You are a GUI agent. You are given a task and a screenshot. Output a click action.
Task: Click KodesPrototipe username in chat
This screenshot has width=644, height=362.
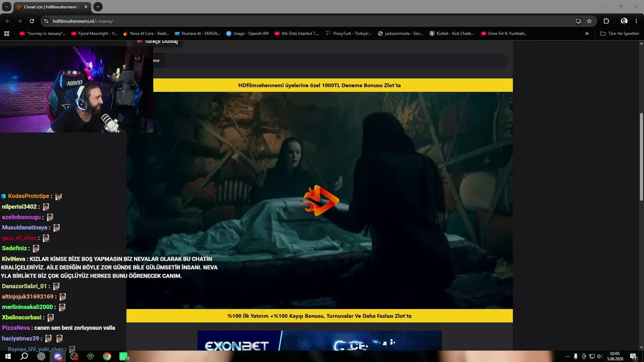click(x=29, y=196)
